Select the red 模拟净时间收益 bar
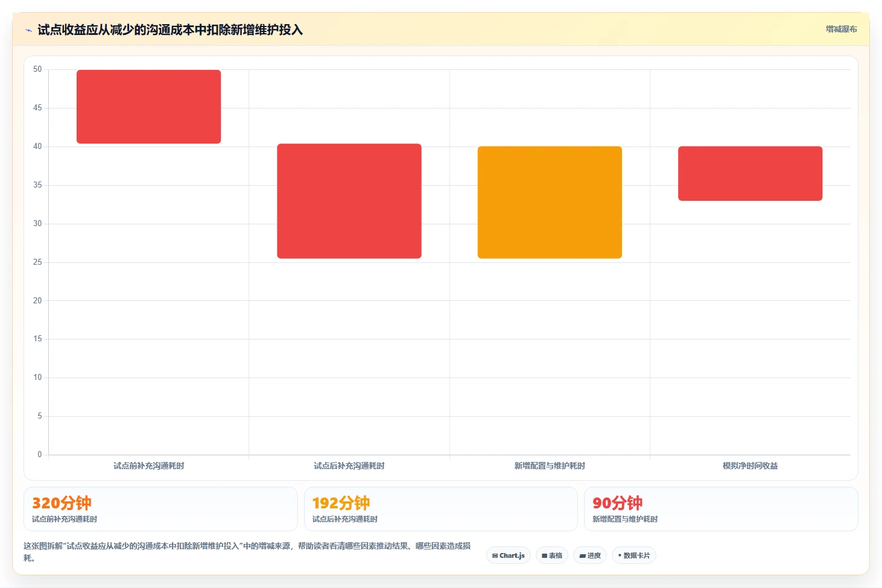 (750, 173)
